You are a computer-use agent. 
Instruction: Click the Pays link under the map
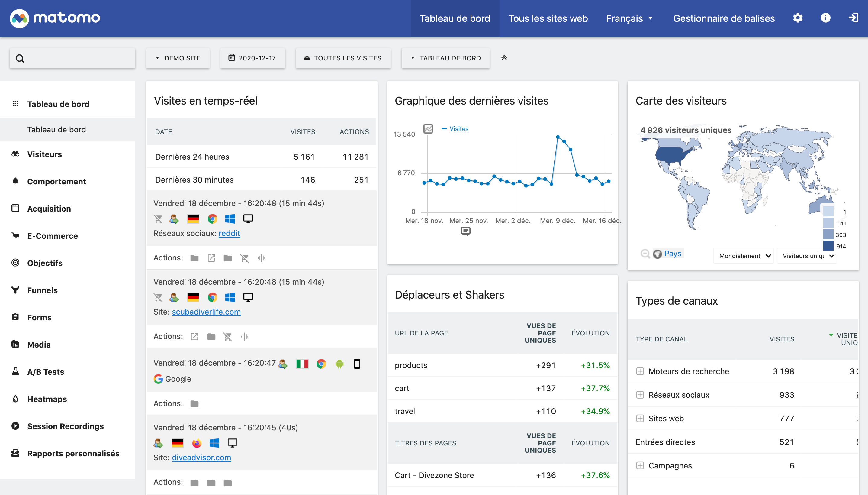point(673,254)
